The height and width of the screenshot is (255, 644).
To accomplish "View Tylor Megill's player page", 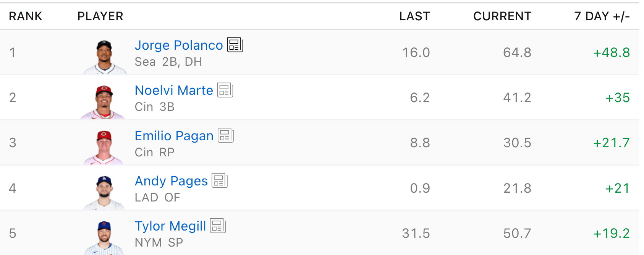I will [170, 226].
